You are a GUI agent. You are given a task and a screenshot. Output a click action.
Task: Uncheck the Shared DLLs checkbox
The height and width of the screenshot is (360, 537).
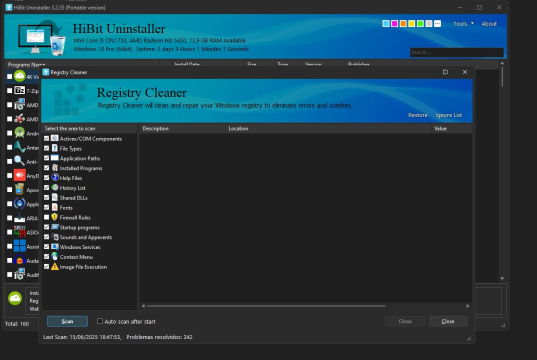[x=47, y=198]
